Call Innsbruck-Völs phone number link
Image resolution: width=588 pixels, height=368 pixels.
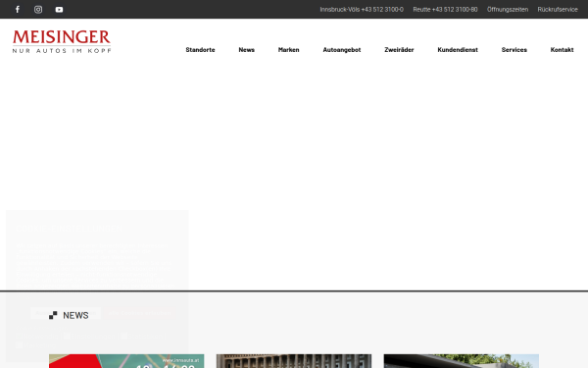point(362,10)
